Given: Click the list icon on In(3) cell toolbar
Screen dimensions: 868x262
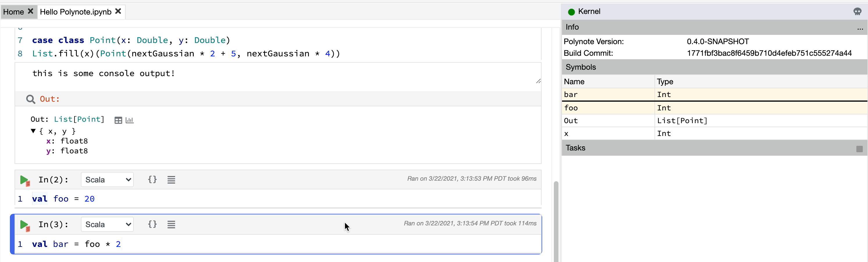Looking at the screenshot, I should (x=171, y=224).
